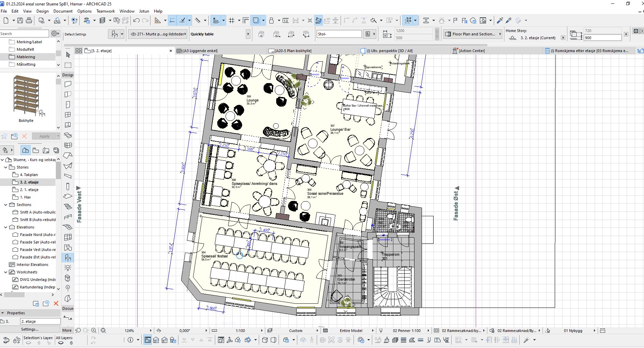Click the zoom in magnifier icon
The width and height of the screenshot is (644, 348).
point(94,330)
